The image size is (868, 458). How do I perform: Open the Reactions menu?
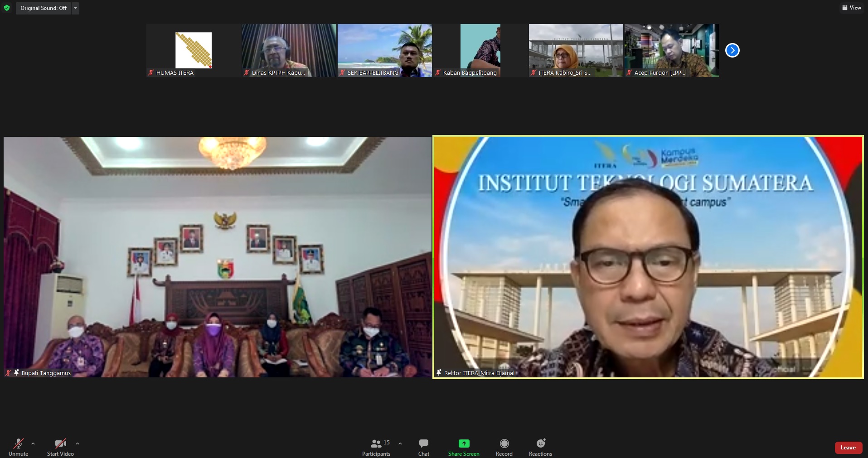click(540, 447)
